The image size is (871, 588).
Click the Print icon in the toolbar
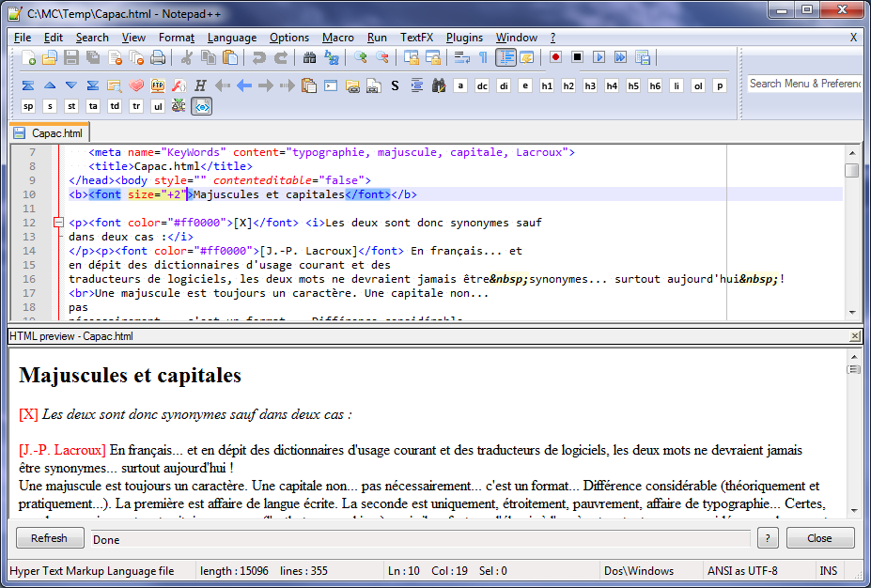click(158, 58)
